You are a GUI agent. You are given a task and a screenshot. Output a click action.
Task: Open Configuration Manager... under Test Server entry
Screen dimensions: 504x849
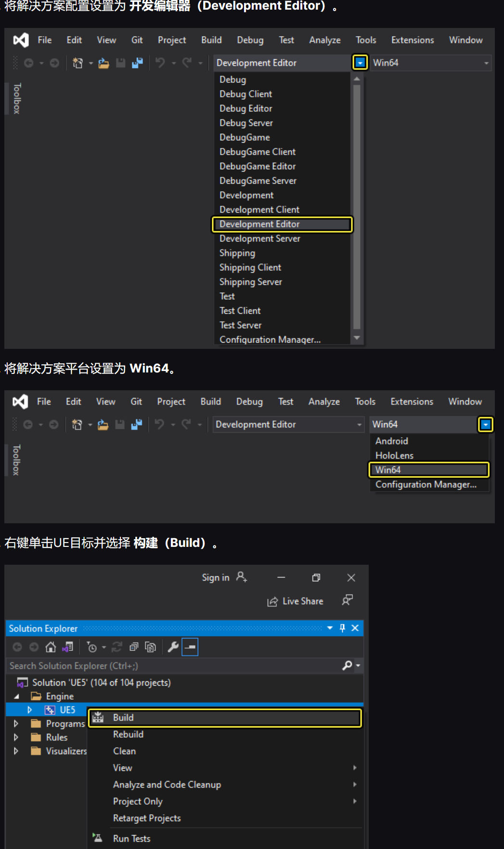coord(282,339)
